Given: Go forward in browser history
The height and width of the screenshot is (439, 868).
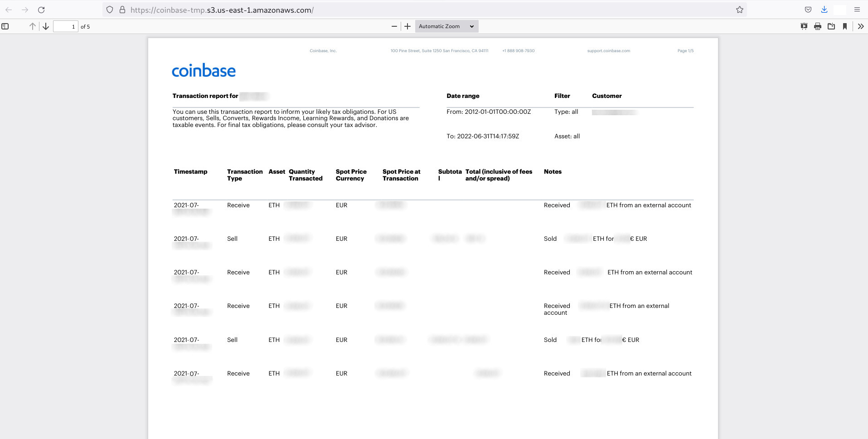Looking at the screenshot, I should tap(25, 10).
